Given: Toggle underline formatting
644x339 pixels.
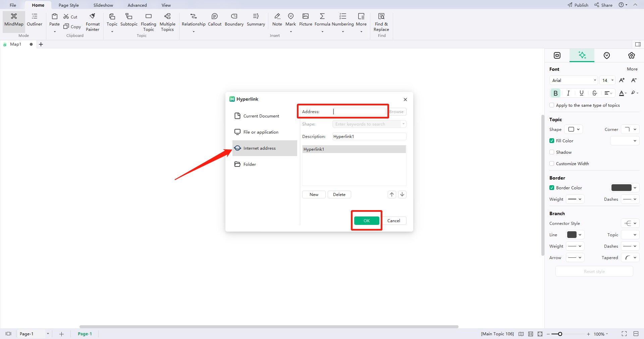Looking at the screenshot, I should coord(581,93).
